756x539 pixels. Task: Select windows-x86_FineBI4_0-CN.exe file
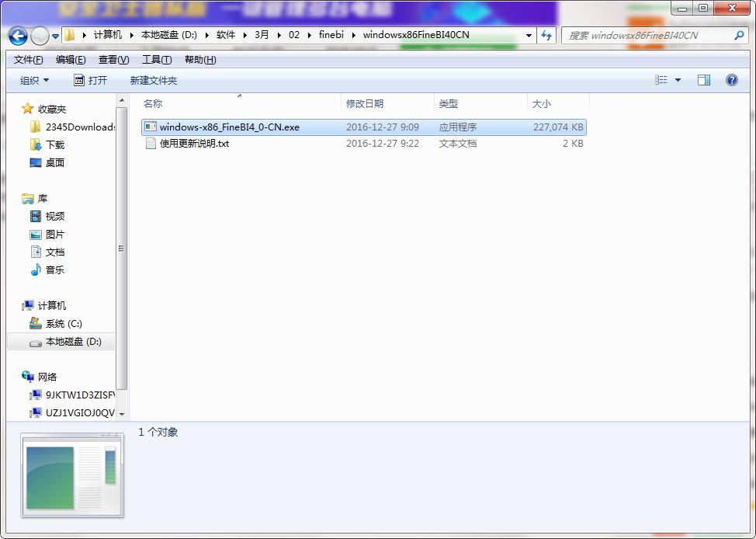[364, 127]
